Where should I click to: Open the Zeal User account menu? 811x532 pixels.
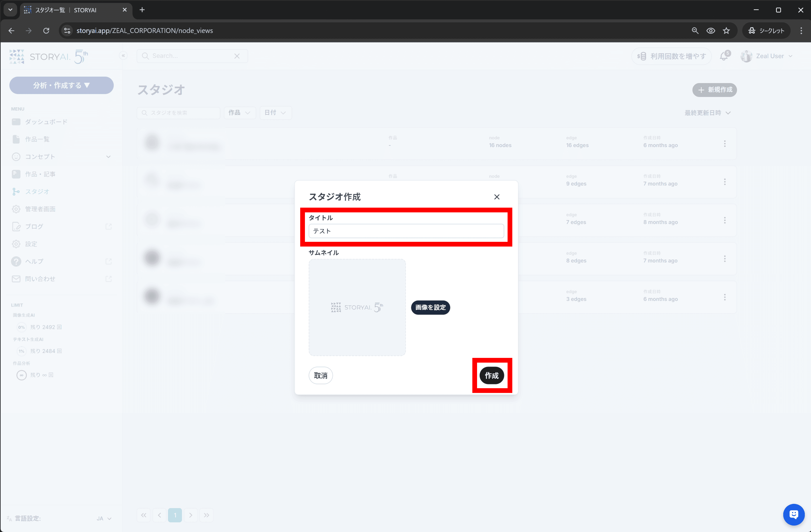766,56
